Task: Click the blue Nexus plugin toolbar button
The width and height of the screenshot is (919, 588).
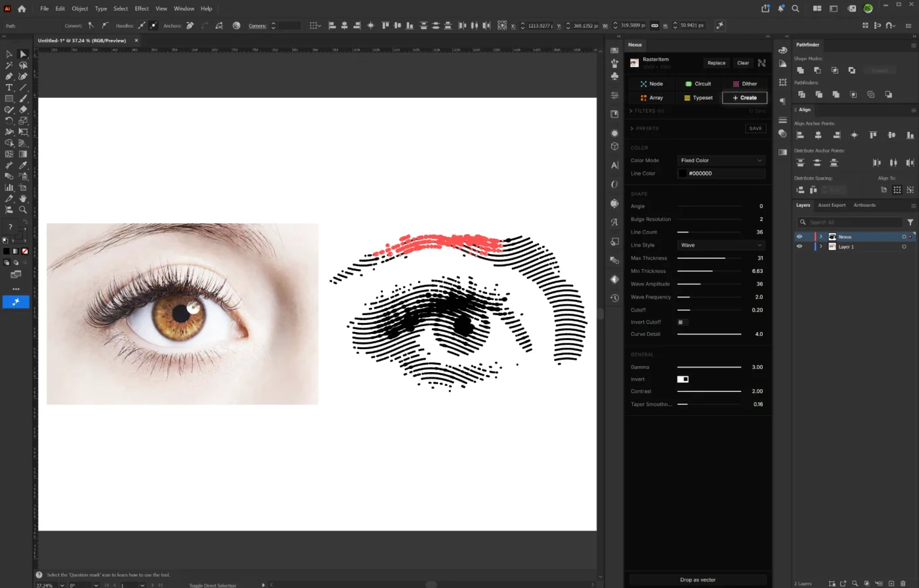Action: coord(16,302)
